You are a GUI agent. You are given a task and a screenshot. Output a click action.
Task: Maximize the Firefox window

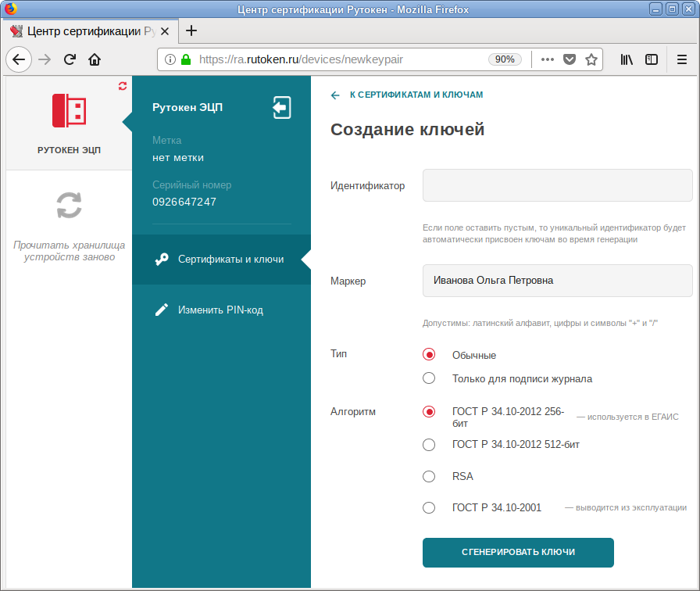(672, 9)
